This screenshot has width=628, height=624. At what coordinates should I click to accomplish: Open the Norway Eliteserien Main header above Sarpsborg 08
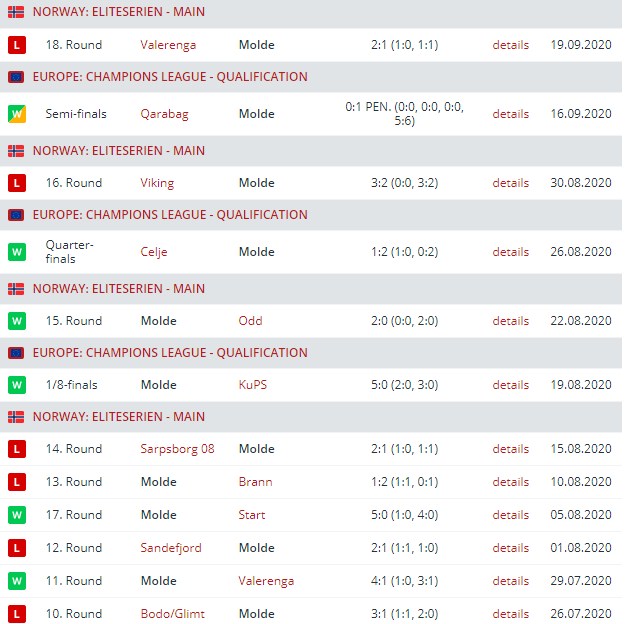118,417
